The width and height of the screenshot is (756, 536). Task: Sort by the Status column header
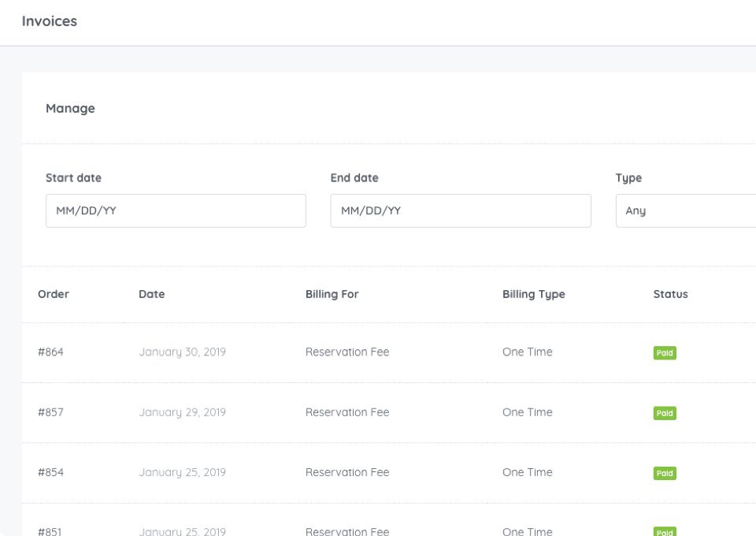click(x=670, y=294)
